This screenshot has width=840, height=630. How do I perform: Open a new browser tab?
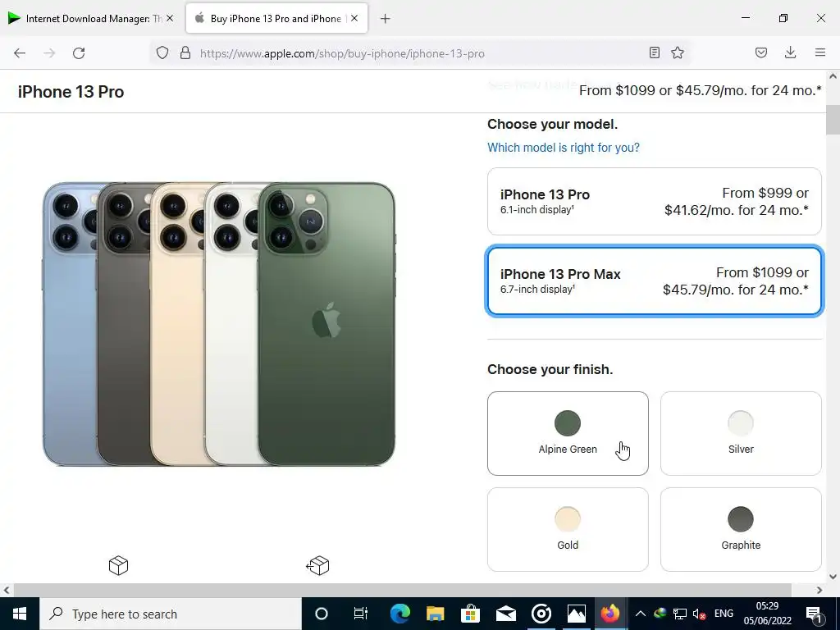(x=385, y=18)
